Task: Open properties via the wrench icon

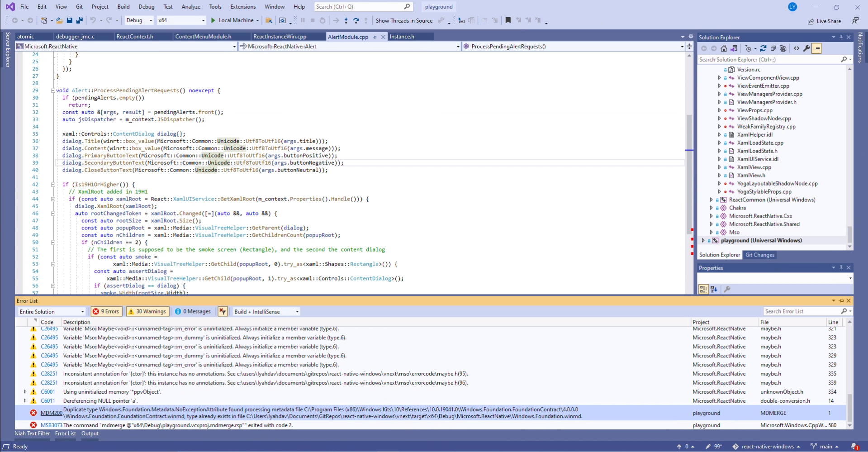Action: pos(807,48)
